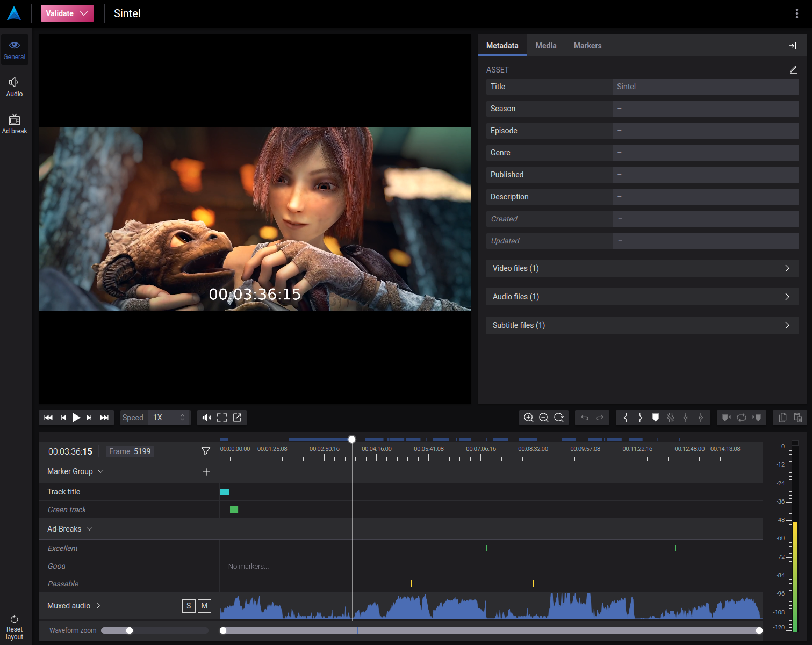The image size is (812, 645).
Task: Click the orange marker on Passable track
Action: (533, 584)
